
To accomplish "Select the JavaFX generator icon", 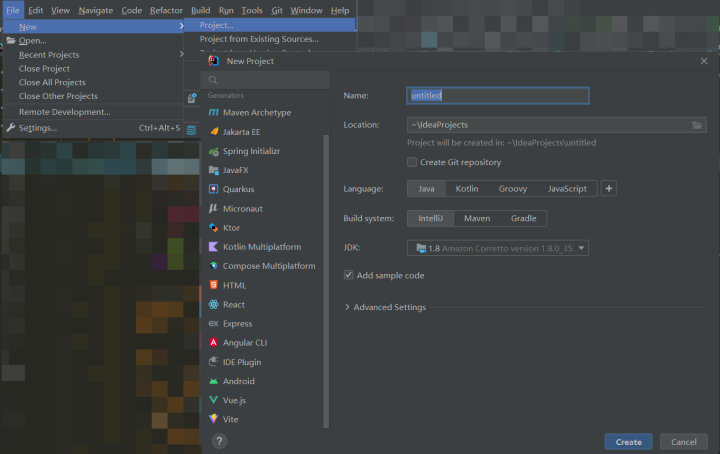I will coord(214,170).
